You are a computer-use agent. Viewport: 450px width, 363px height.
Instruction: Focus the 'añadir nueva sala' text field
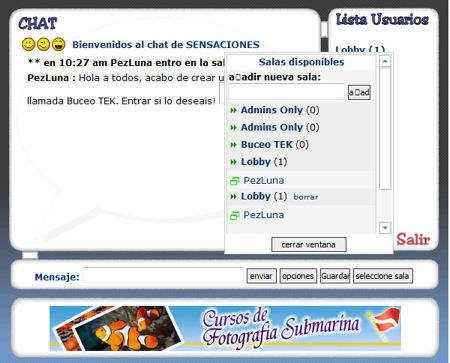(286, 92)
